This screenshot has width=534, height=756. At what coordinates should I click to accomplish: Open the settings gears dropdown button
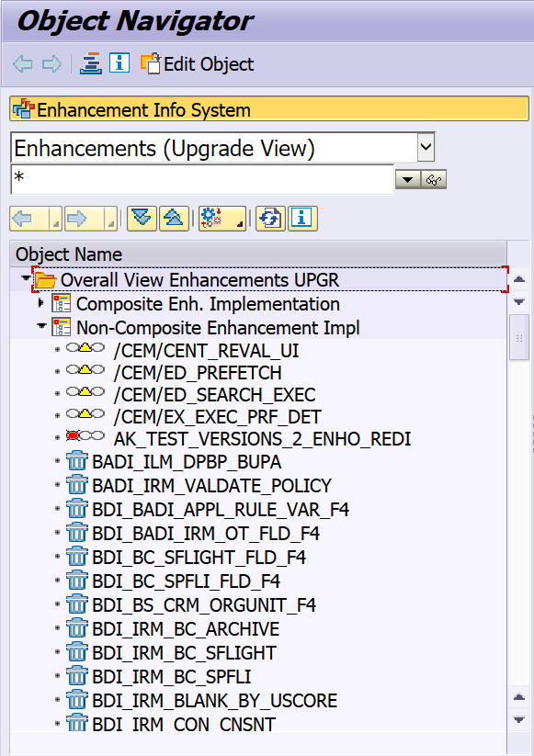click(x=222, y=219)
